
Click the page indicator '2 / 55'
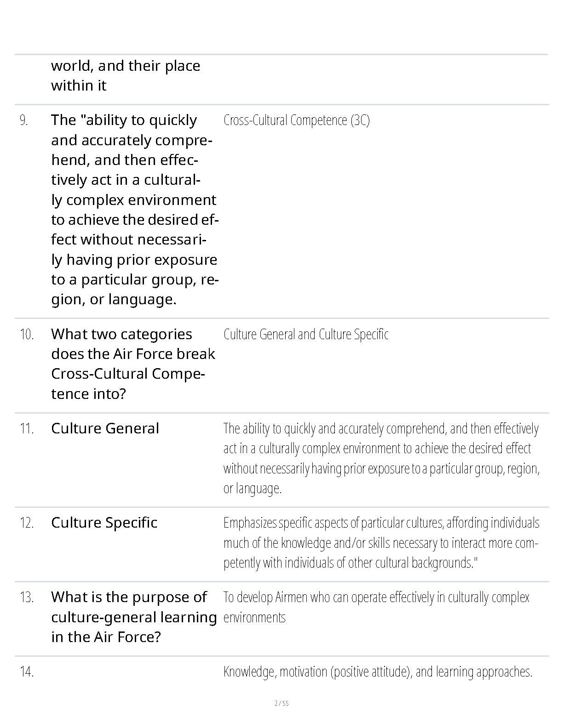pyautogui.click(x=281, y=704)
